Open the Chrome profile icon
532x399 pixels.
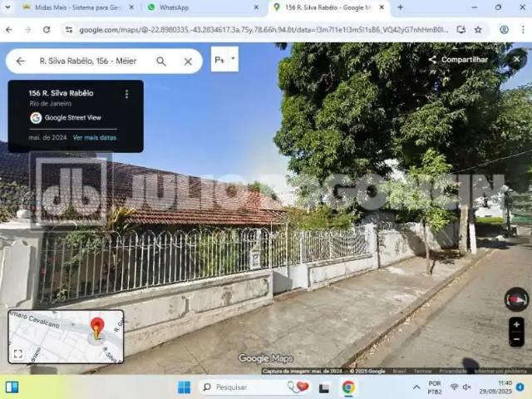tap(504, 30)
